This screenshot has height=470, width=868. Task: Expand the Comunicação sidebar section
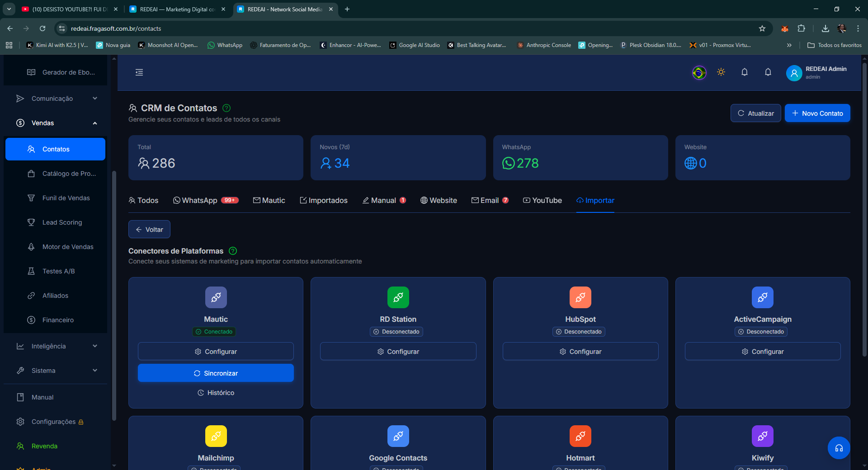point(57,99)
